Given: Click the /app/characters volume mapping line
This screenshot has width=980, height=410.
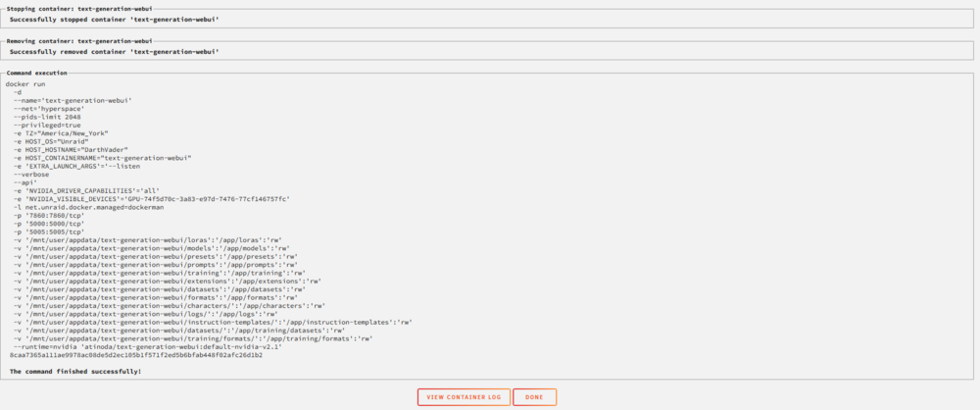Looking at the screenshot, I should click(x=170, y=305).
